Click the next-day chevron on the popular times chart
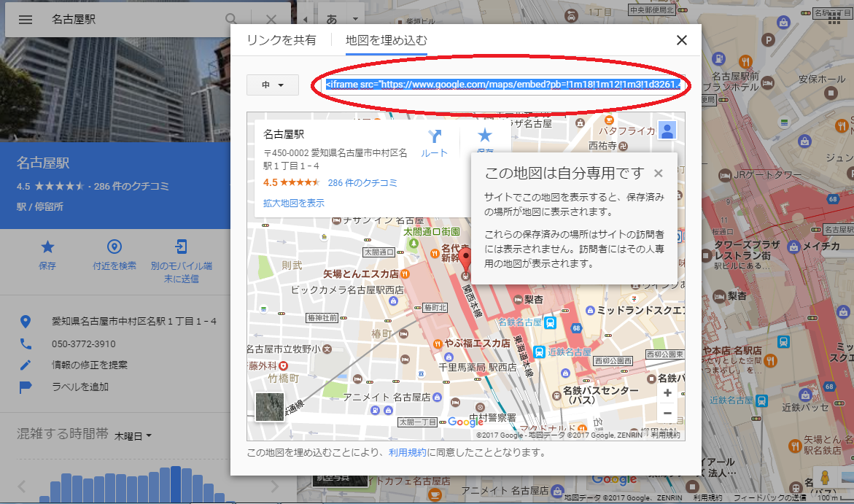854x504 pixels. tap(274, 486)
